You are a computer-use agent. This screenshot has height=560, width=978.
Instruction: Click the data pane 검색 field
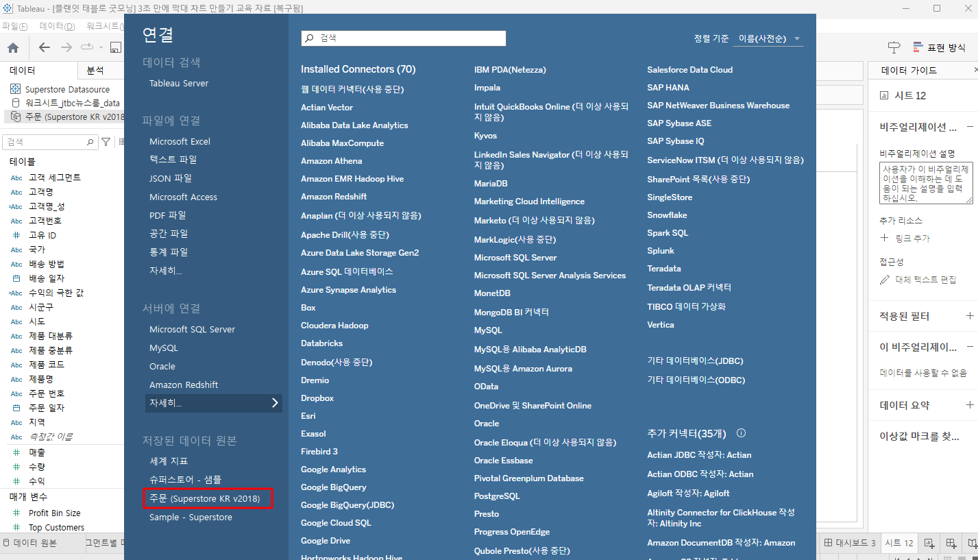coord(49,142)
